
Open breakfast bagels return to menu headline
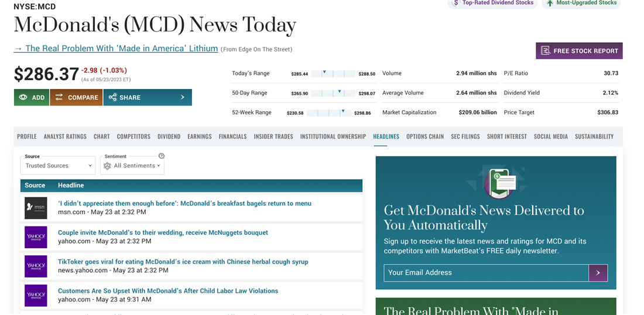[184, 203]
